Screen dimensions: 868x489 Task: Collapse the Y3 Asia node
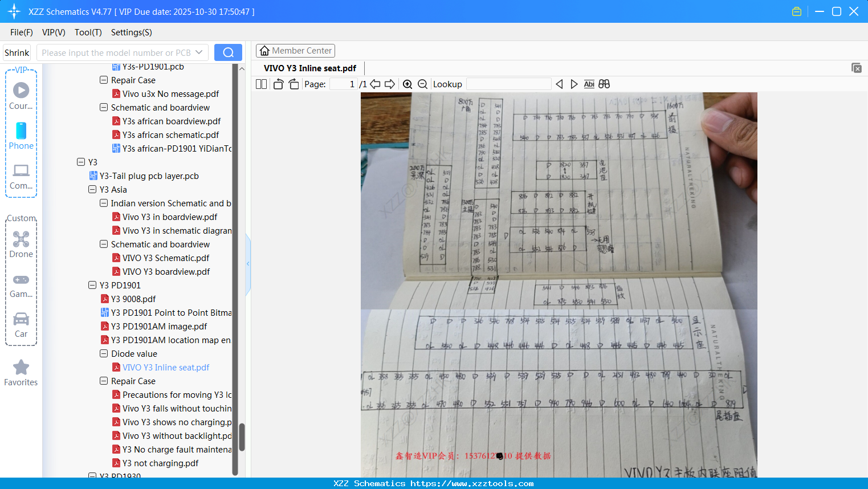(x=92, y=190)
